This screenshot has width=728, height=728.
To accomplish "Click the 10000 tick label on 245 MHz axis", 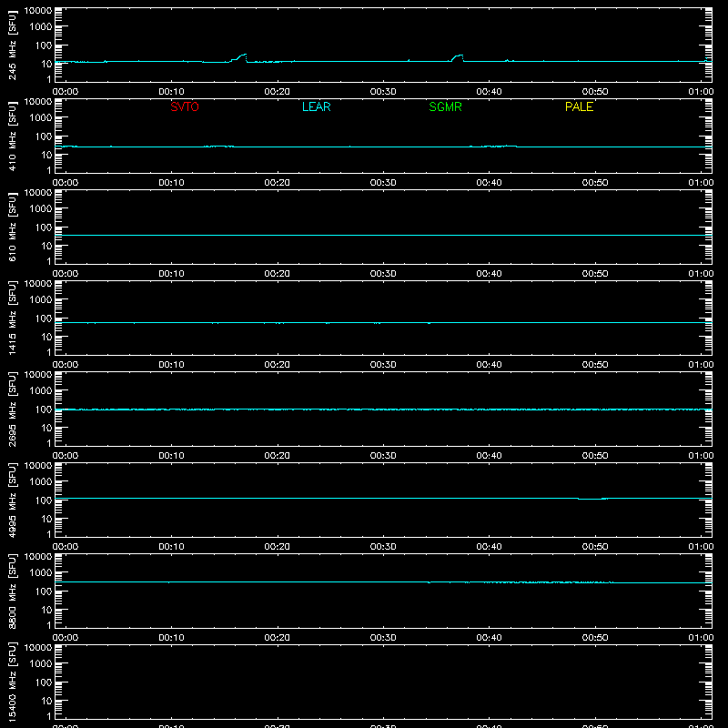I will [38, 11].
